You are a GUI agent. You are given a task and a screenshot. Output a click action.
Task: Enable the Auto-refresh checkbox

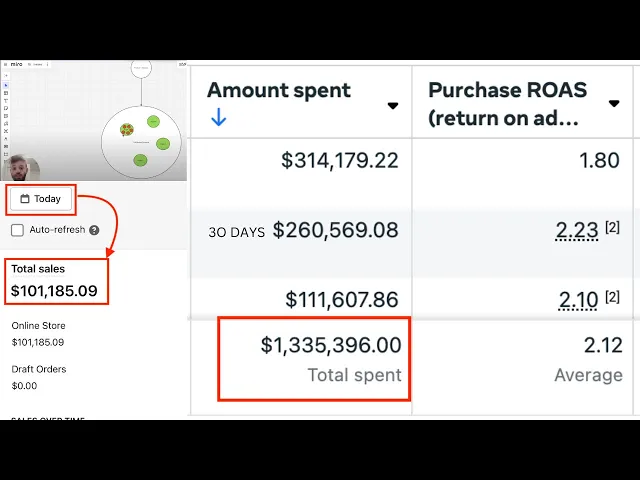[x=17, y=230]
